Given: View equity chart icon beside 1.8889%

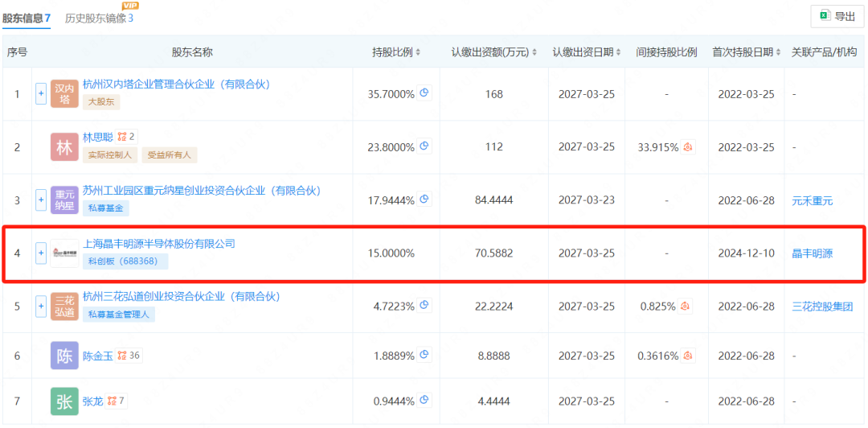Looking at the screenshot, I should click(x=424, y=355).
